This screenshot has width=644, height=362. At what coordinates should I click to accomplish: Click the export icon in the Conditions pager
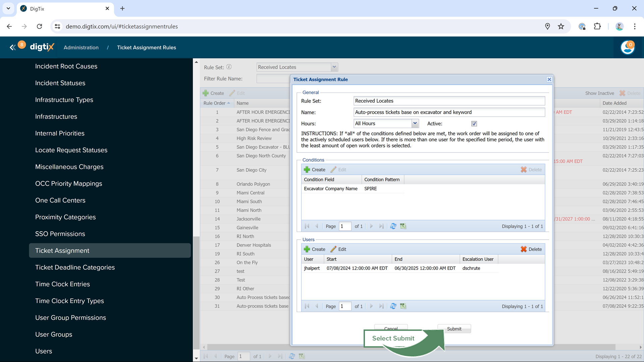pos(403,226)
